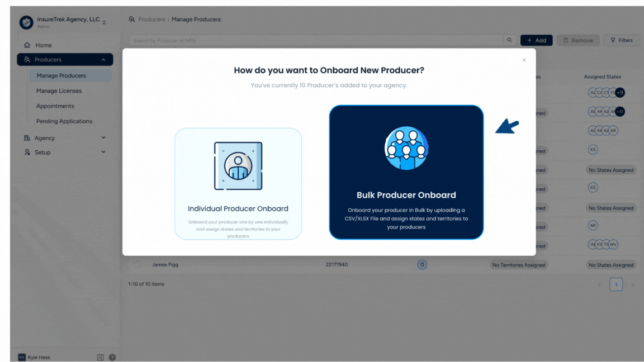Click the Setup icon in the sidebar
The height and width of the screenshot is (362, 644).
click(x=27, y=152)
